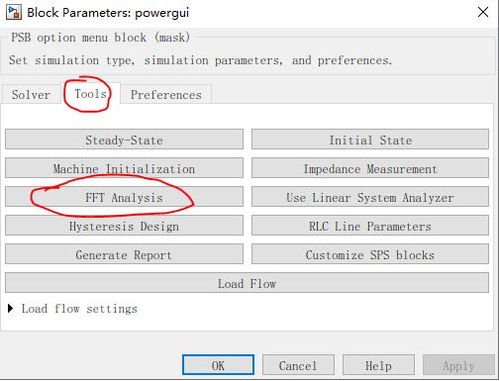Screen dimensions: 499x381
Task: Select the Tools tab
Action: pos(90,94)
